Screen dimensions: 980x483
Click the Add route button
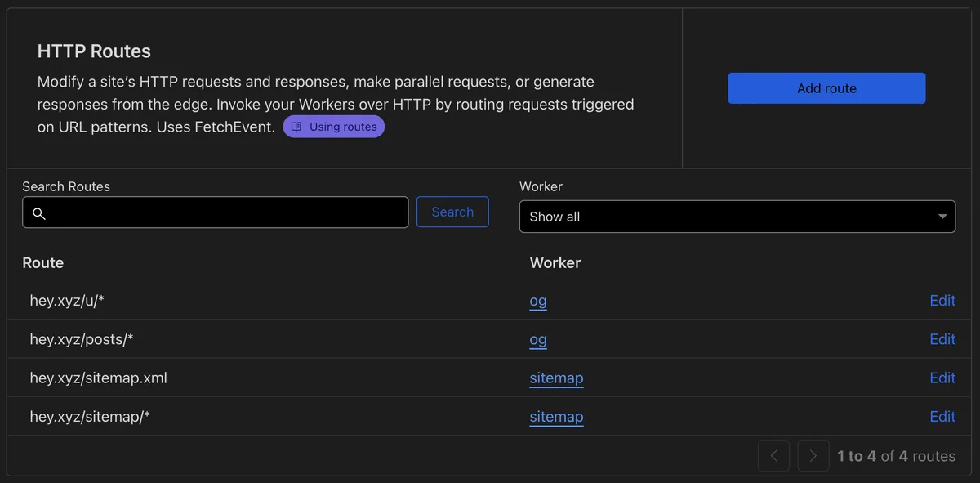[826, 88]
